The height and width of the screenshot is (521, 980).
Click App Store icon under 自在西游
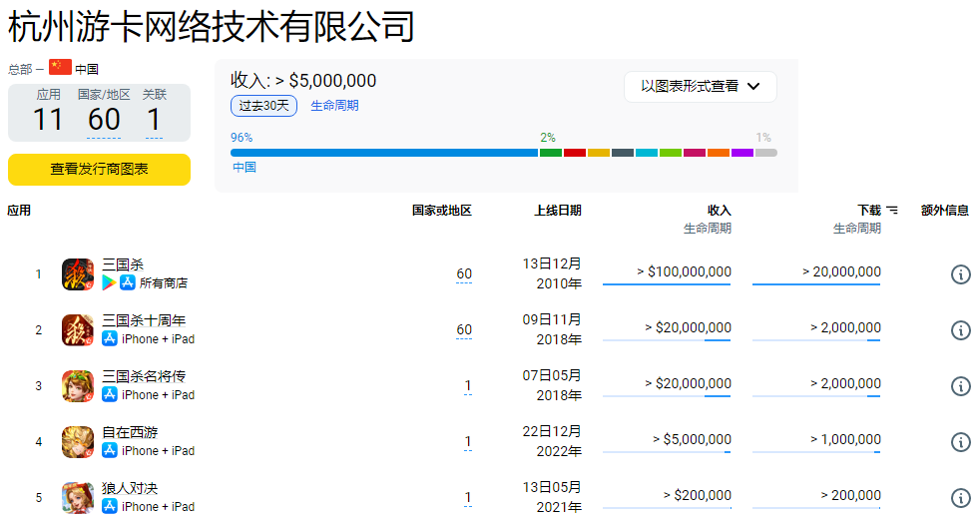coord(110,450)
